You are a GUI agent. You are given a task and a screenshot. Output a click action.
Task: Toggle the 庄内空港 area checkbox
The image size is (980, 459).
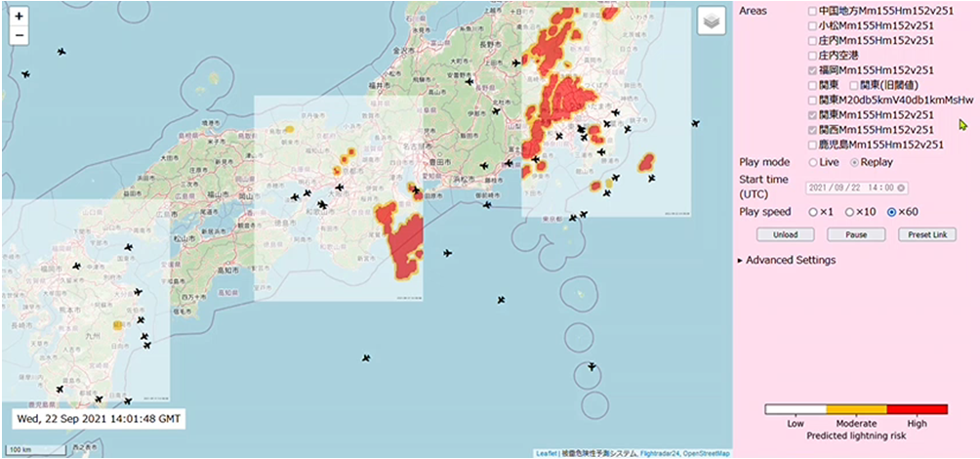click(812, 56)
